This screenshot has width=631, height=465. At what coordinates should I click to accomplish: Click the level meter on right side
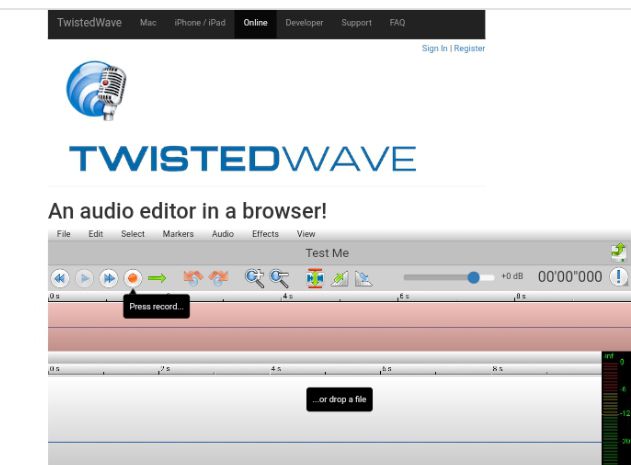[x=616, y=408]
